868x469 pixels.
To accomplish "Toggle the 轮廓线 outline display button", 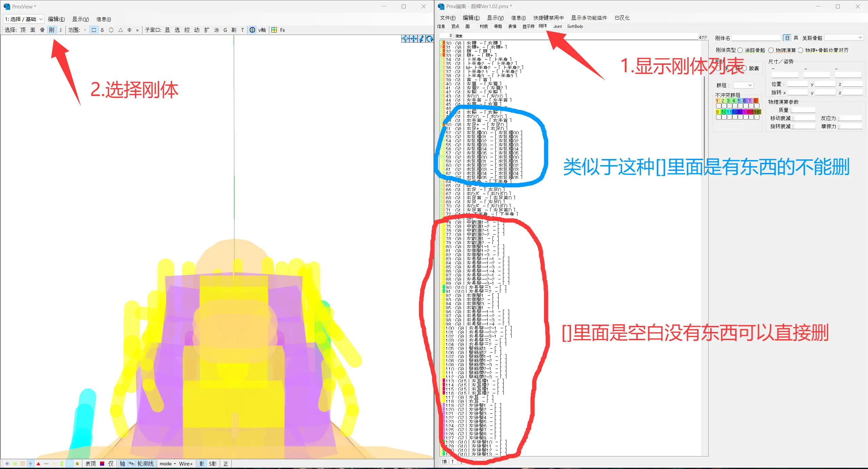I will (145, 464).
